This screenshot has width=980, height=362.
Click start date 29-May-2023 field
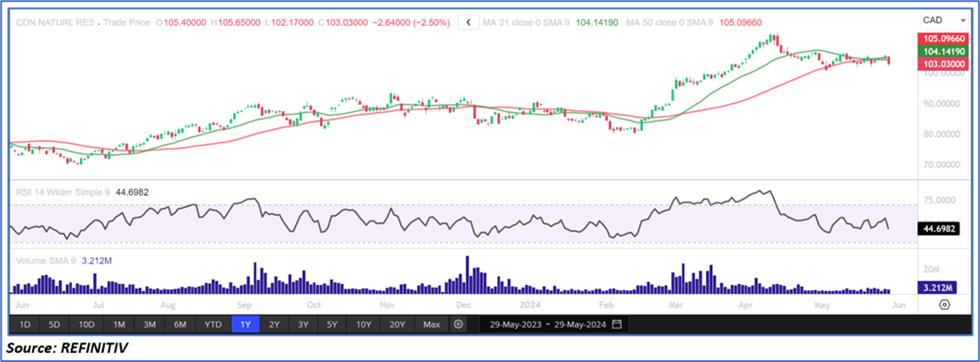point(515,324)
